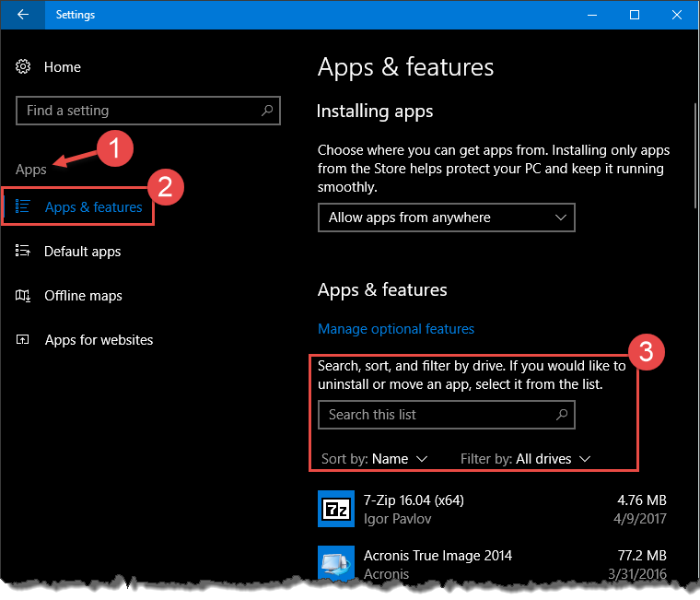Open the Apps & features page
The image size is (700, 600).
[x=93, y=207]
